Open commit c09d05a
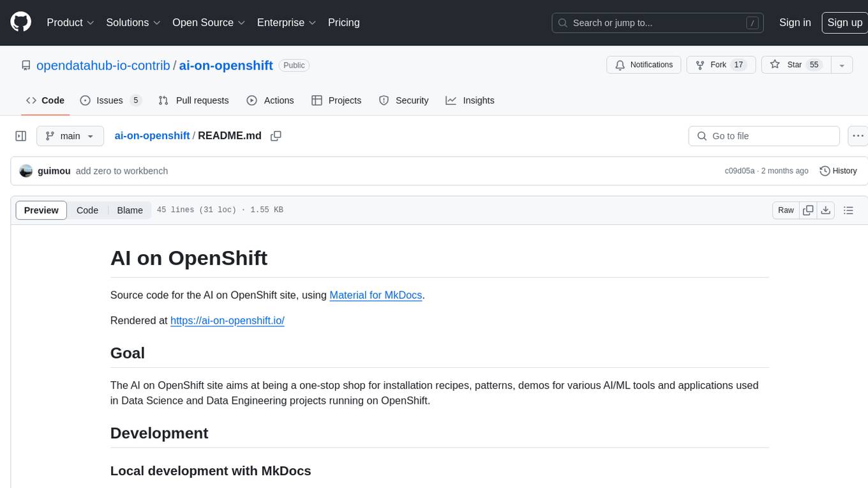The image size is (868, 488). (x=740, y=171)
